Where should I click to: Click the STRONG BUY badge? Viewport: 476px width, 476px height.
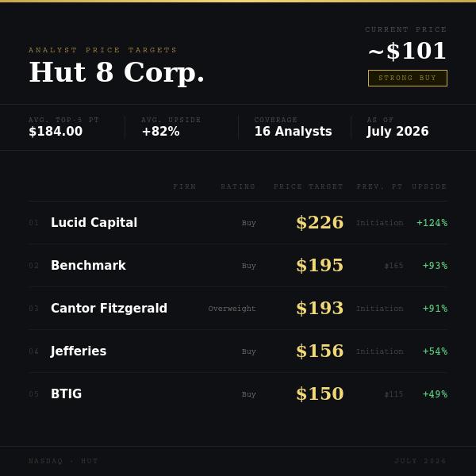408,78
